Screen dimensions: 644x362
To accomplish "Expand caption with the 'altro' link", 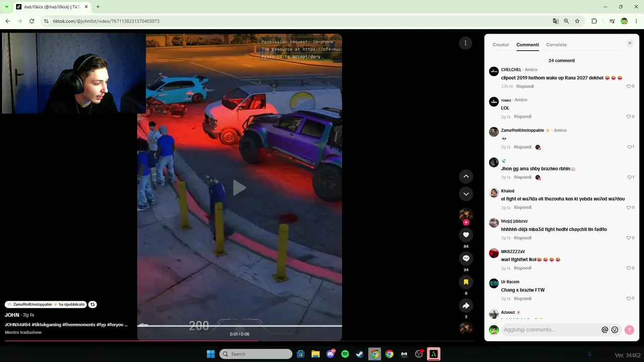I will [x=143, y=325].
